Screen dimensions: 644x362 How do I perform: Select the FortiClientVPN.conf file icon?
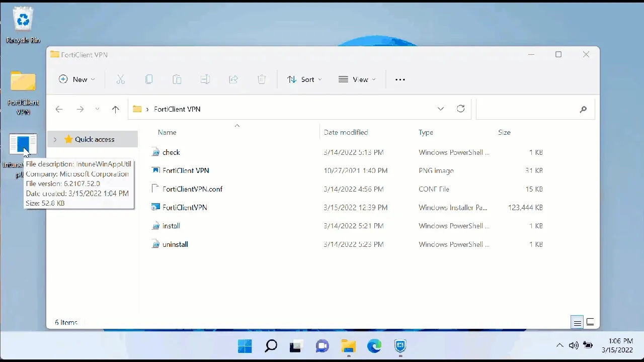click(155, 189)
